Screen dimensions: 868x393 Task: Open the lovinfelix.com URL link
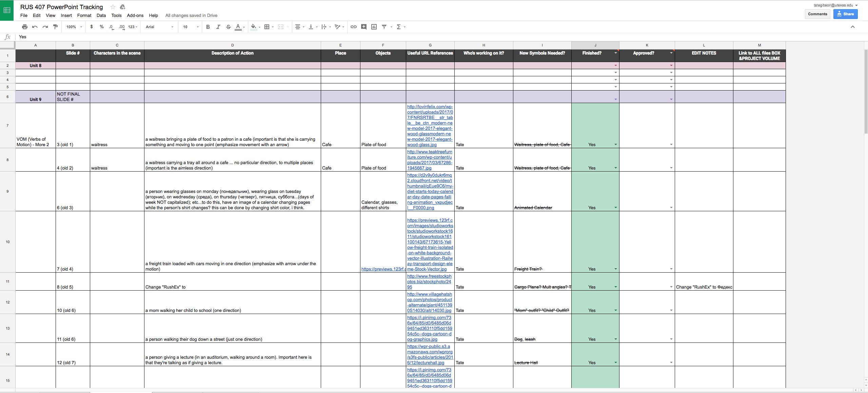point(430,126)
